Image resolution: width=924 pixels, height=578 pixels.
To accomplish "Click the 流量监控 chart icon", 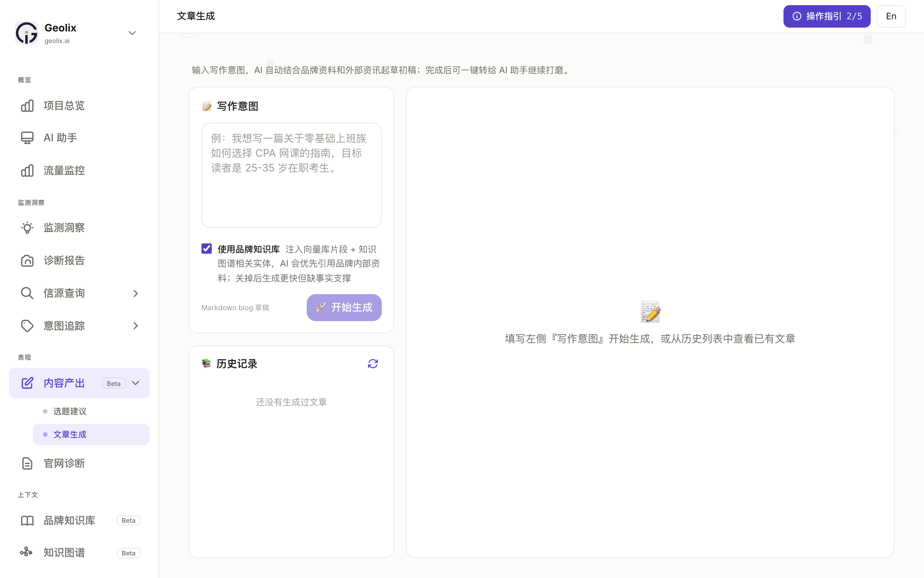I will [x=27, y=171].
